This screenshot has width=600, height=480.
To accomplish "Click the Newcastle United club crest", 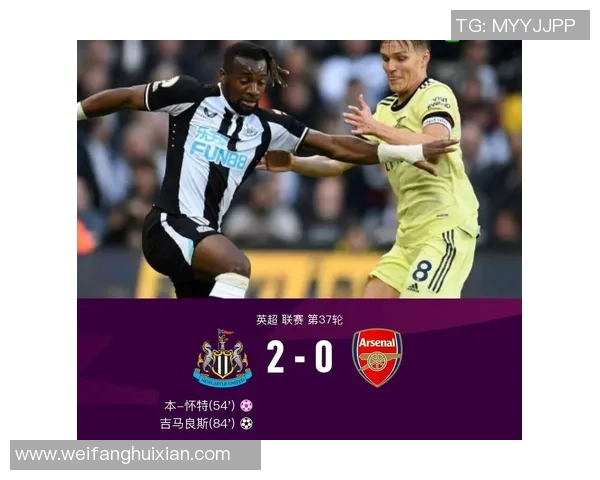I will (222, 358).
